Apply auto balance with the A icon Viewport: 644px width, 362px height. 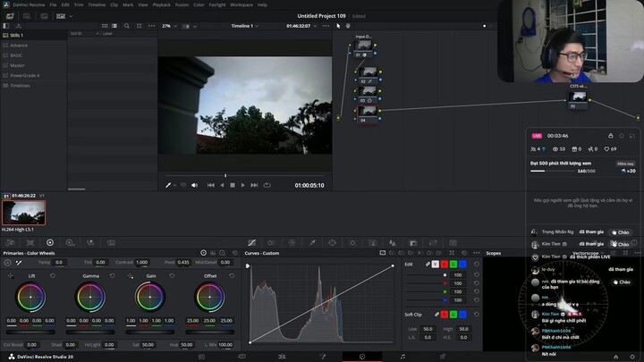coord(7,263)
